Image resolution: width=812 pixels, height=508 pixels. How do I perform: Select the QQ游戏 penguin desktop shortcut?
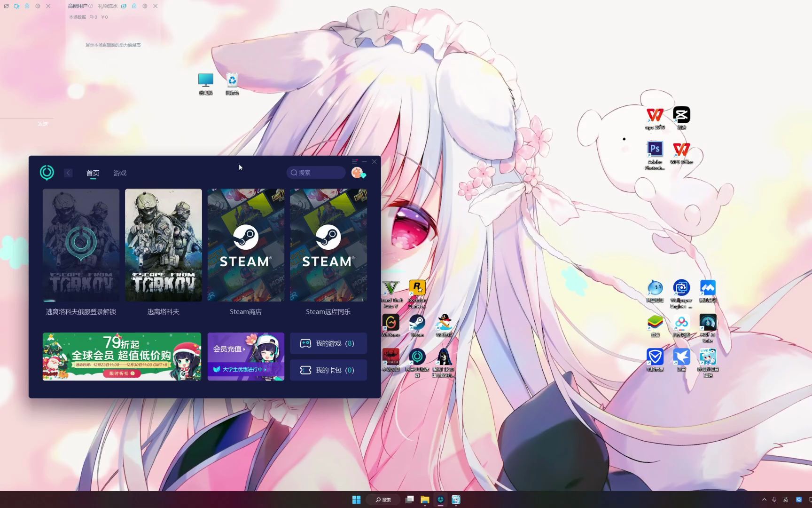click(x=444, y=325)
